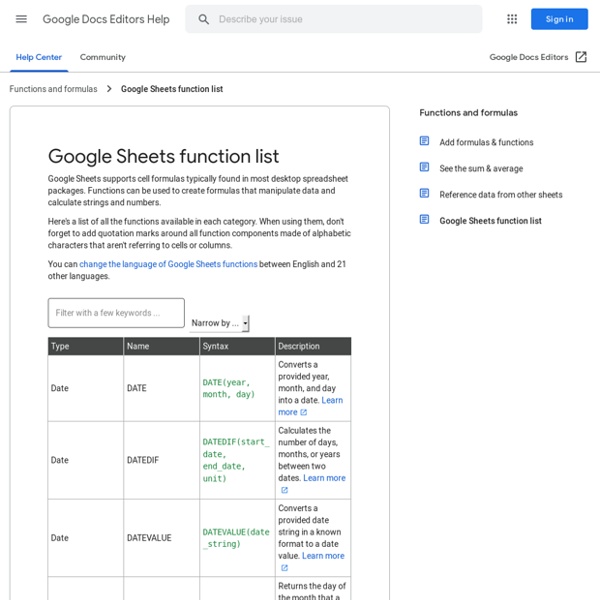Click the article icon beside Add formulas & functions
600x600 pixels.
(x=424, y=141)
